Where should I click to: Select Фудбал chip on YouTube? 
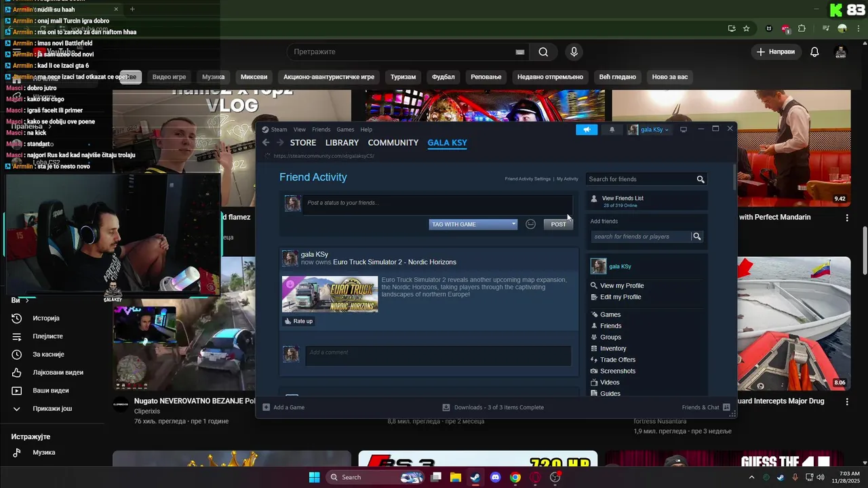tap(443, 77)
